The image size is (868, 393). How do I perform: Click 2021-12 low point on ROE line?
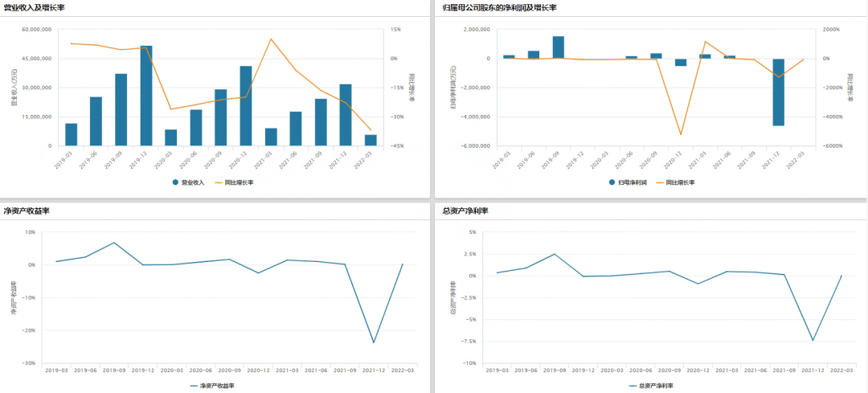click(374, 342)
